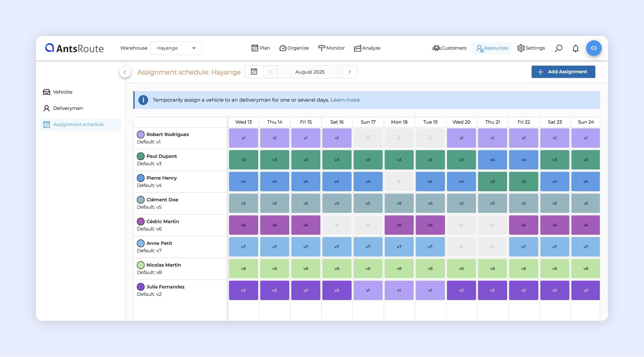Click the AntsRoute logo

point(74,48)
